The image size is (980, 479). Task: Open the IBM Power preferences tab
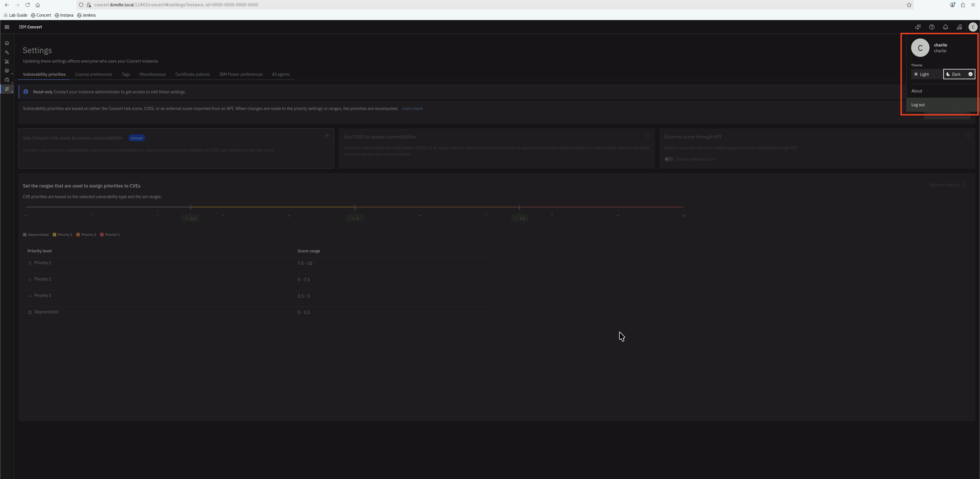(x=241, y=74)
